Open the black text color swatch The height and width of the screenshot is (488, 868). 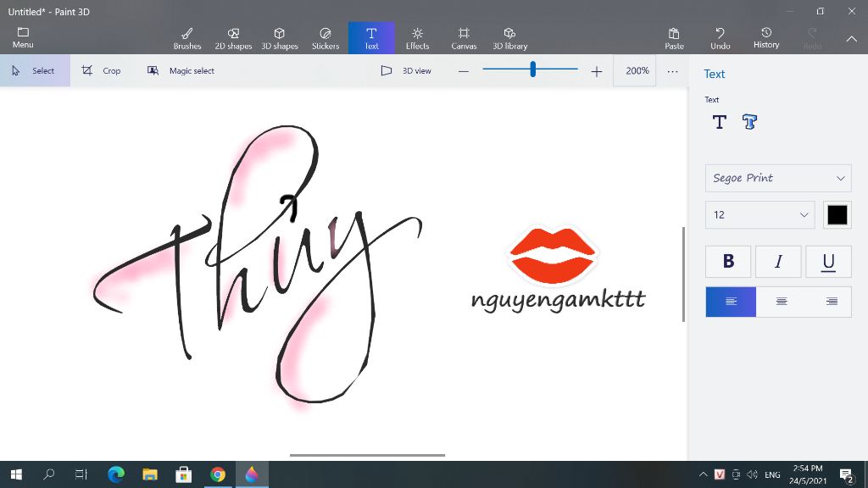(837, 214)
